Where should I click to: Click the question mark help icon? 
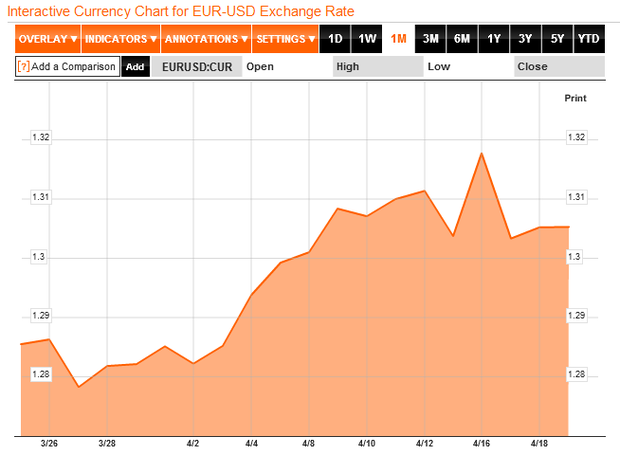pyautogui.click(x=24, y=66)
